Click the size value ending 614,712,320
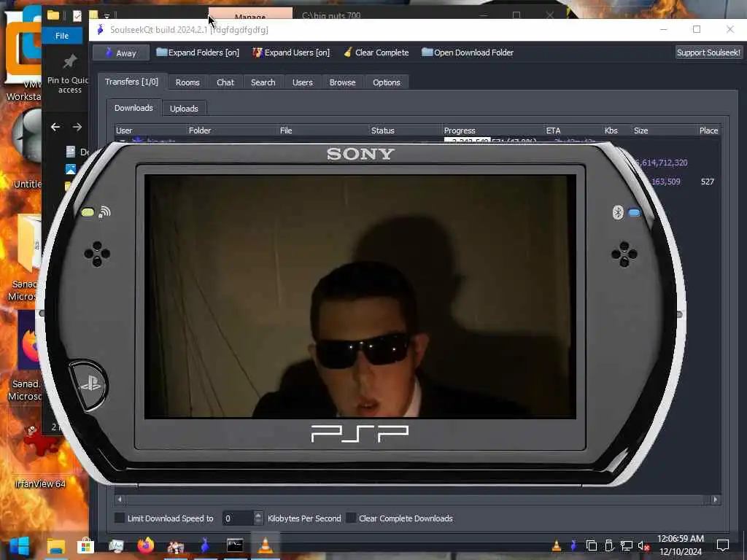Screen dimensions: 747x560 coord(661,163)
